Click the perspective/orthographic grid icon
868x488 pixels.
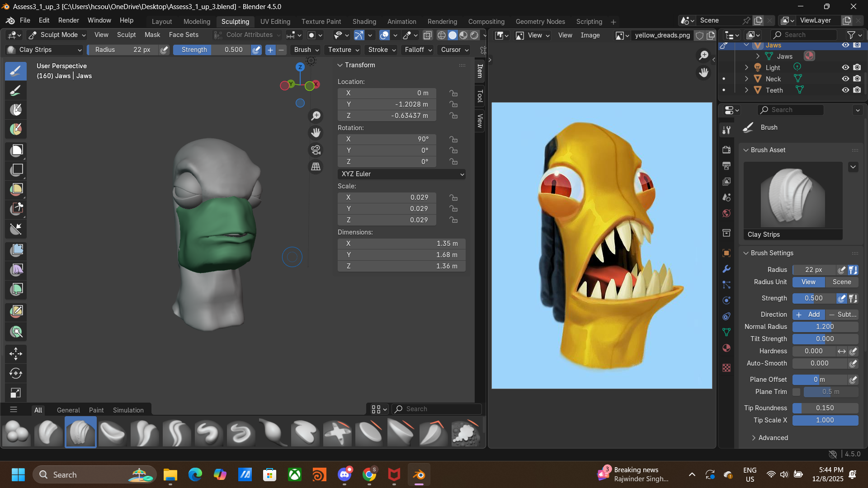click(316, 167)
